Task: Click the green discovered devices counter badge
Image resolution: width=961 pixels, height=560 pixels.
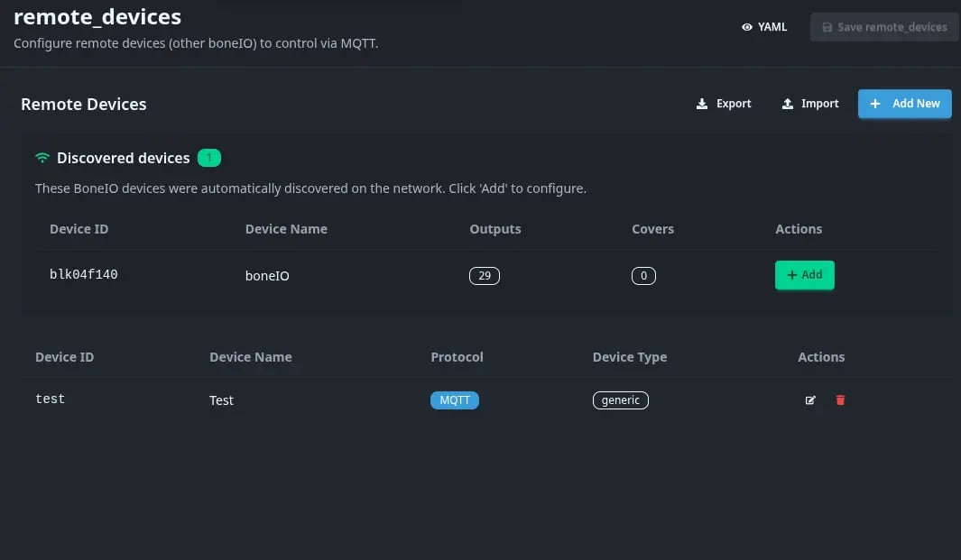Action: pyautogui.click(x=208, y=157)
